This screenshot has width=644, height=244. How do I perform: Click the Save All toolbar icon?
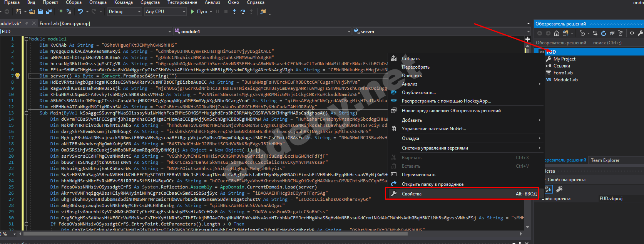(x=49, y=12)
